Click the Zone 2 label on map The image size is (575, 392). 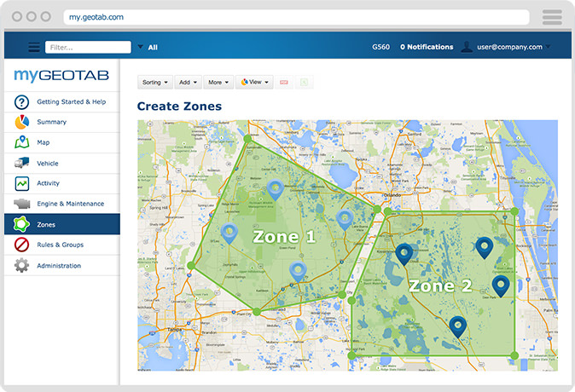tap(440, 285)
